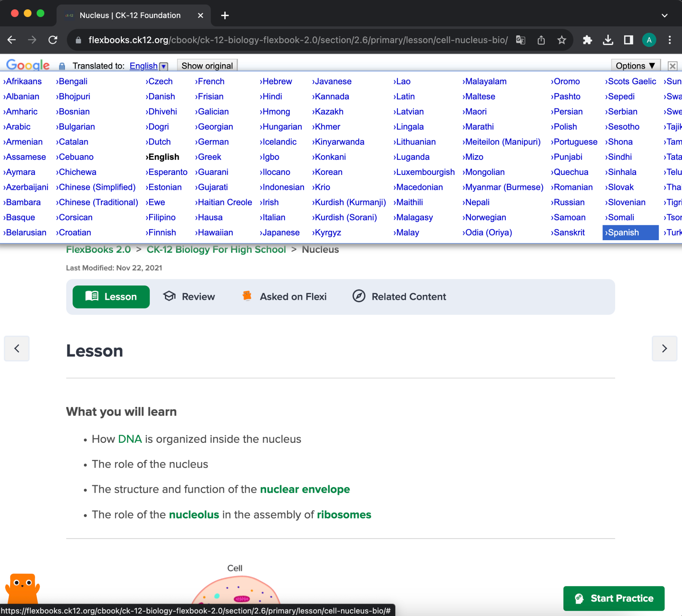682x616 pixels.
Task: Open the translated-to English dropdown
Action: [x=149, y=66]
